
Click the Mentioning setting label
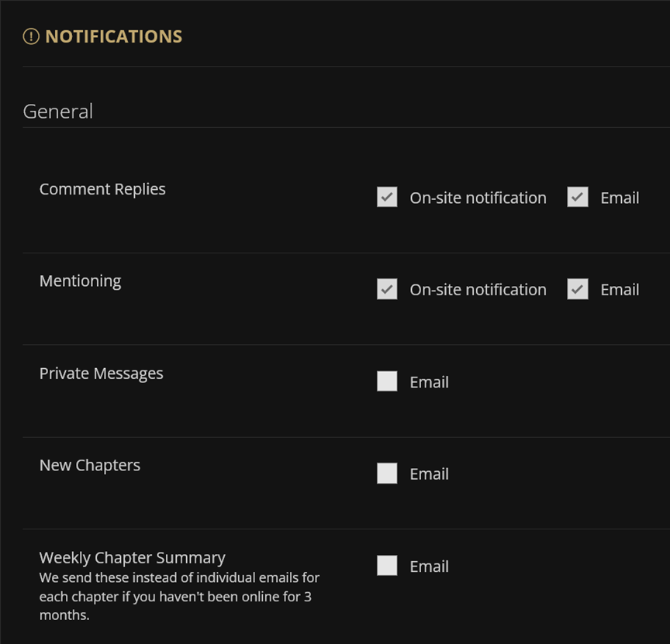pyautogui.click(x=81, y=281)
